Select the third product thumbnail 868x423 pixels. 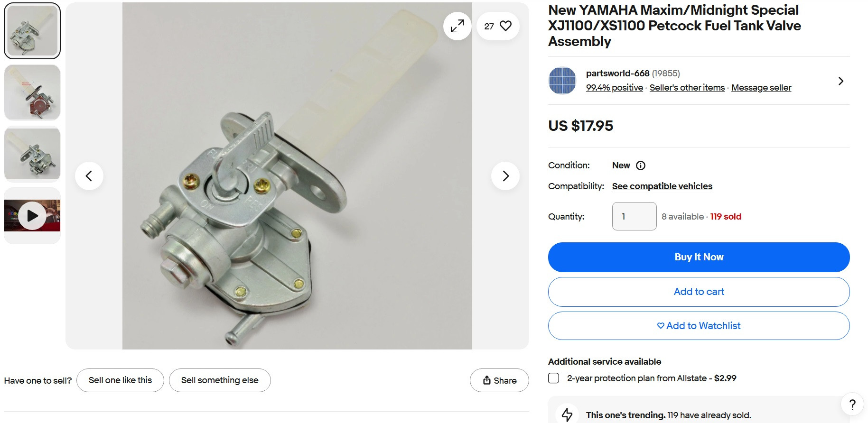pos(32,154)
